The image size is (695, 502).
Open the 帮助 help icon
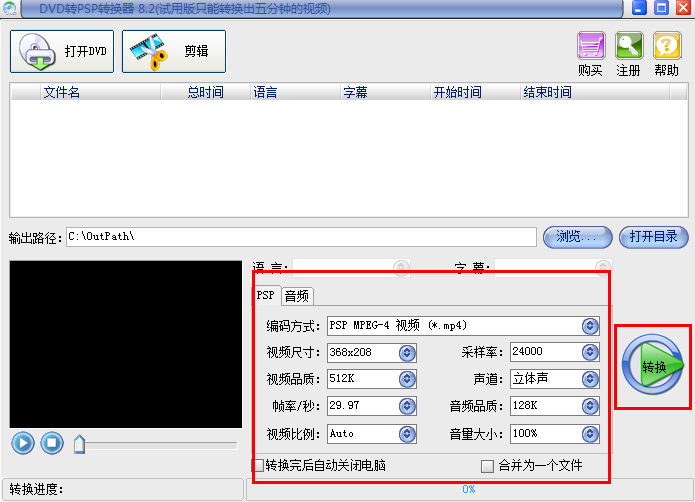coord(667,45)
